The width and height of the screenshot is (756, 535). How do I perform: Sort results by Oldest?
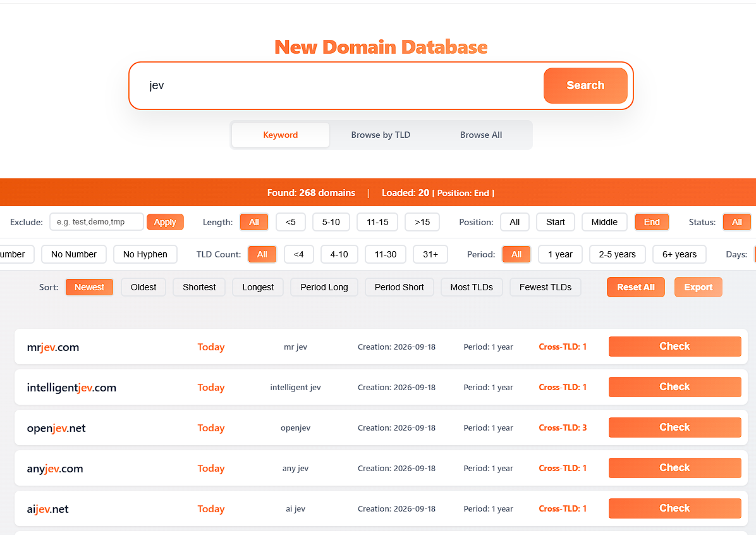coord(143,287)
